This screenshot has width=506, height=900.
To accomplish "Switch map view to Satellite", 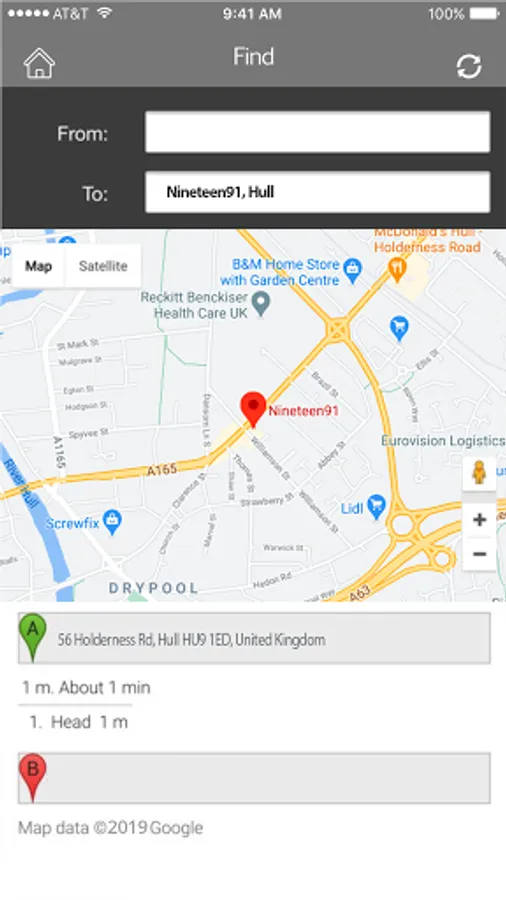I will (x=103, y=266).
